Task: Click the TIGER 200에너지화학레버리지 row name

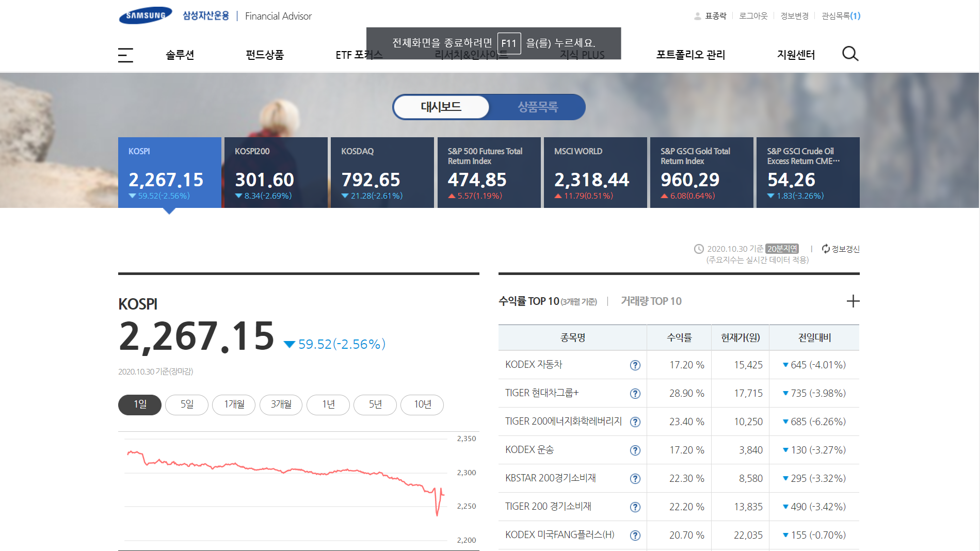Action: point(564,422)
